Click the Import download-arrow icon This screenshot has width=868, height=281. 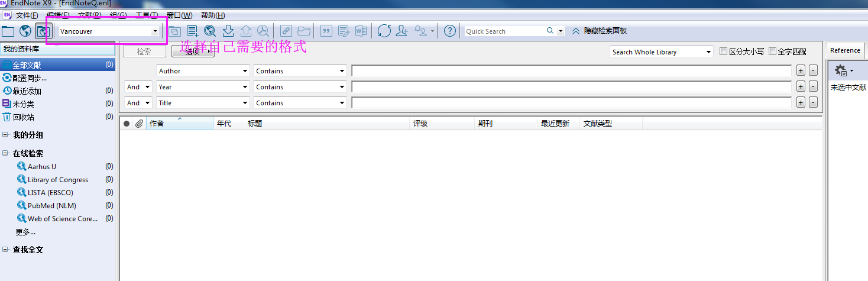[x=228, y=31]
